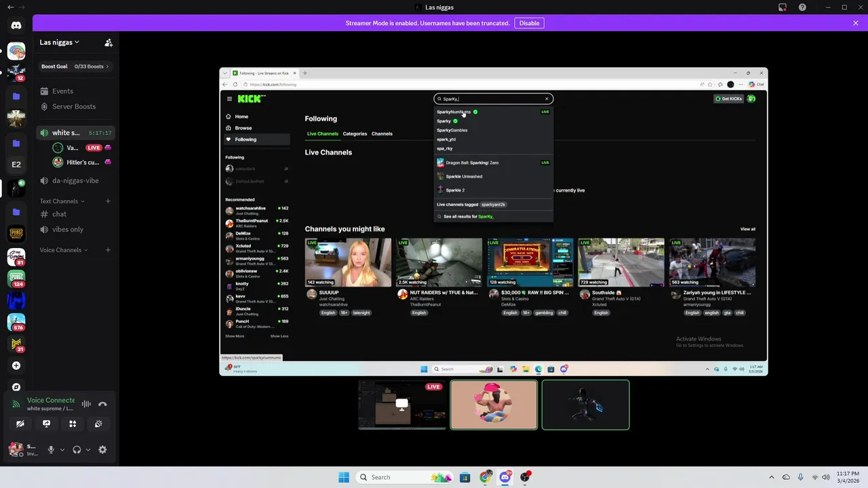Select the white s... voice channel

click(x=75, y=133)
